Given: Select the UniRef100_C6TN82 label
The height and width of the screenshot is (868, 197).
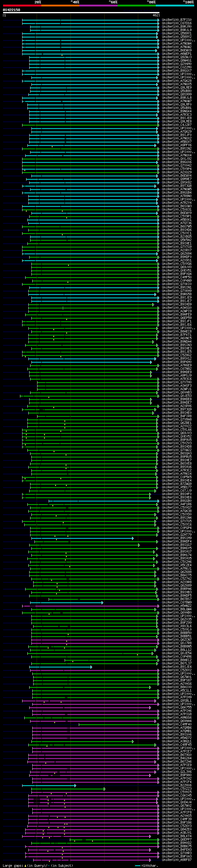Looking at the screenshot, I should tap(177, 369).
